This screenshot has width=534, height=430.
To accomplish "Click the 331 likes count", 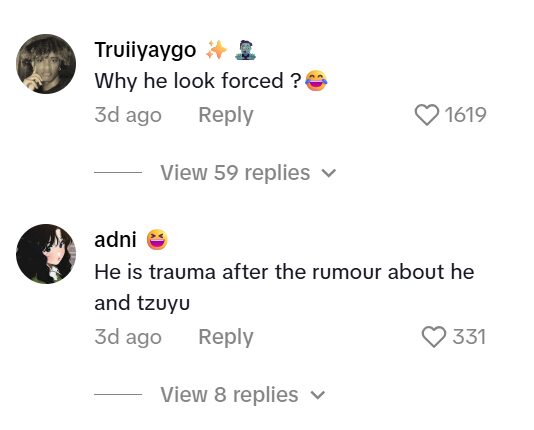I will pos(469,337).
